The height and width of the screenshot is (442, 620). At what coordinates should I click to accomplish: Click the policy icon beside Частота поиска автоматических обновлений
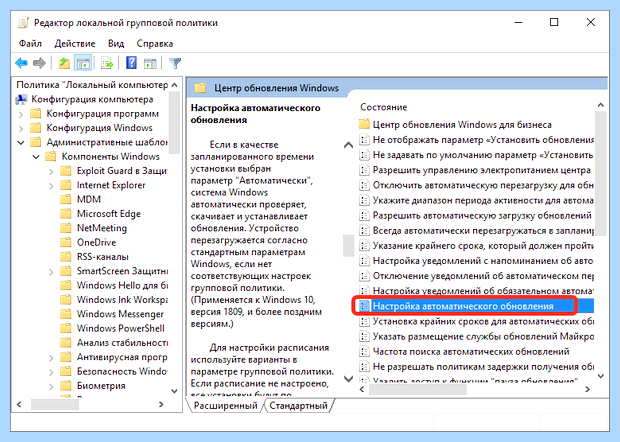364,351
